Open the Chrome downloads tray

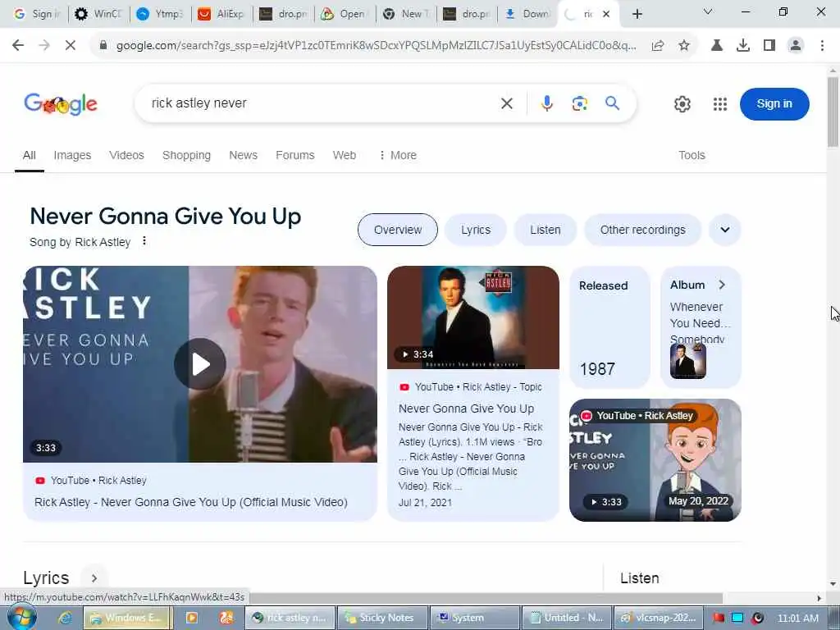(x=743, y=46)
